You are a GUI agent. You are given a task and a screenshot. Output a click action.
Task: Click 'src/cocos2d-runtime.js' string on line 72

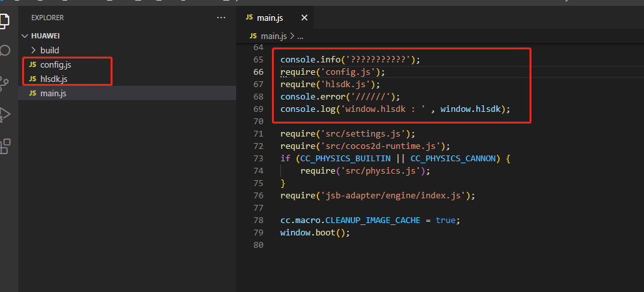click(381, 146)
